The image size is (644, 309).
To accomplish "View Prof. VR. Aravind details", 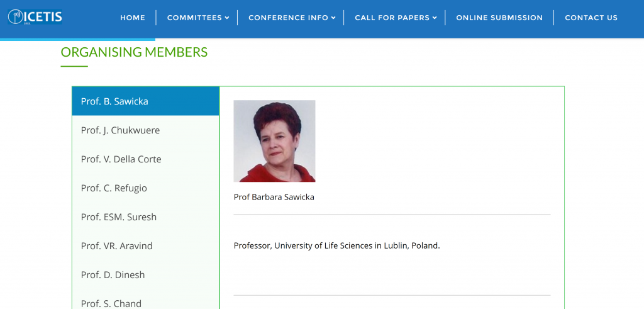I will (145, 246).
